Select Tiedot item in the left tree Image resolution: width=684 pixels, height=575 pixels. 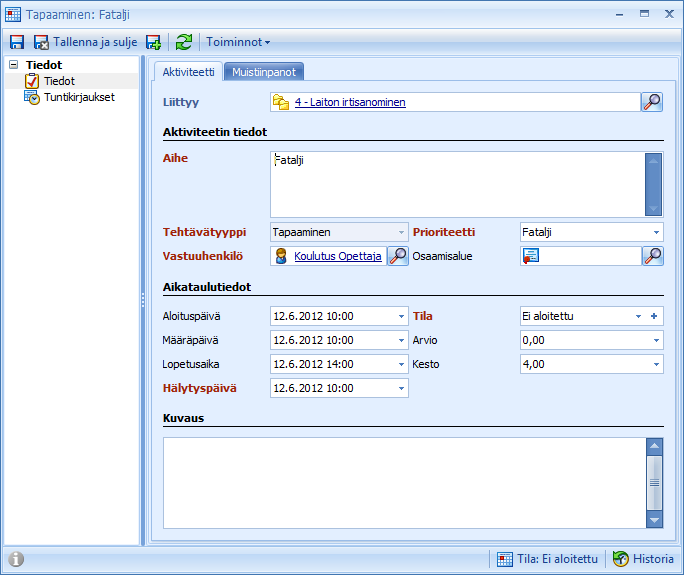pyautogui.click(x=59, y=81)
